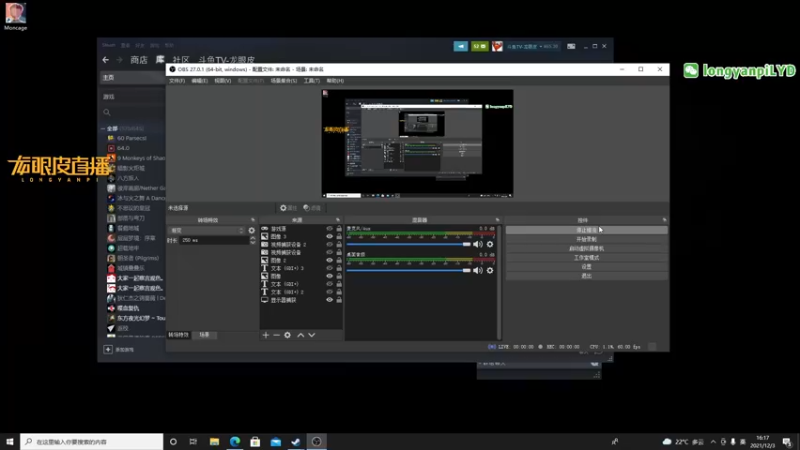This screenshot has width=800, height=450.
Task: Open the 视图(V) menu in OBS
Action: pos(222,81)
